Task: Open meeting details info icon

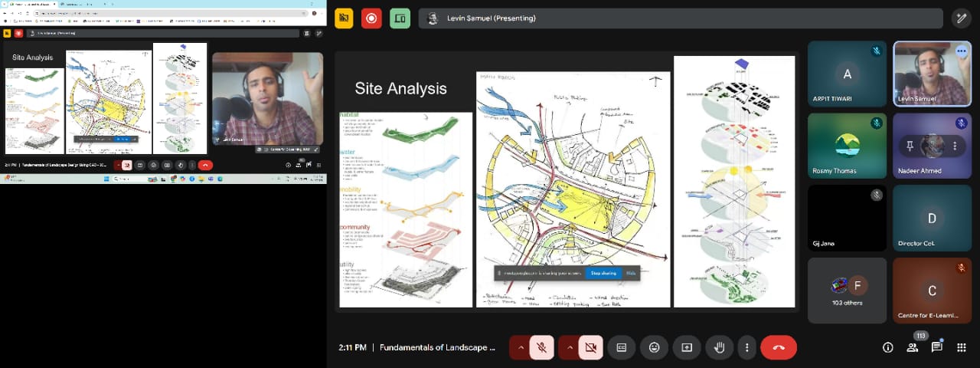Action: pos(887,347)
